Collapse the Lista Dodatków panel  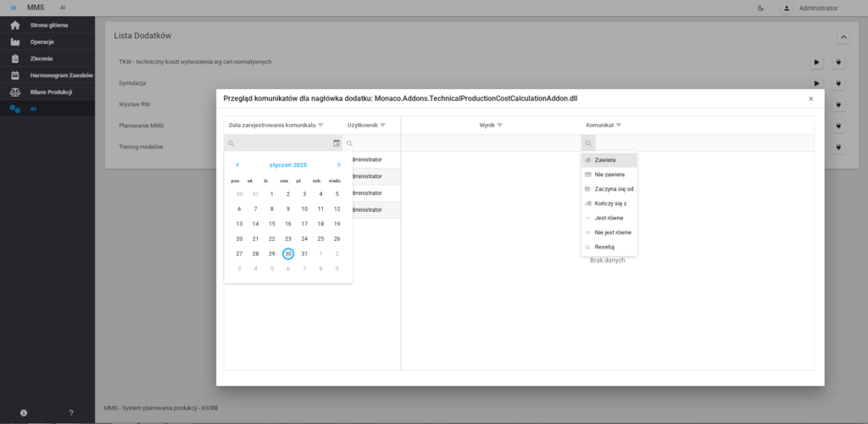coord(843,37)
